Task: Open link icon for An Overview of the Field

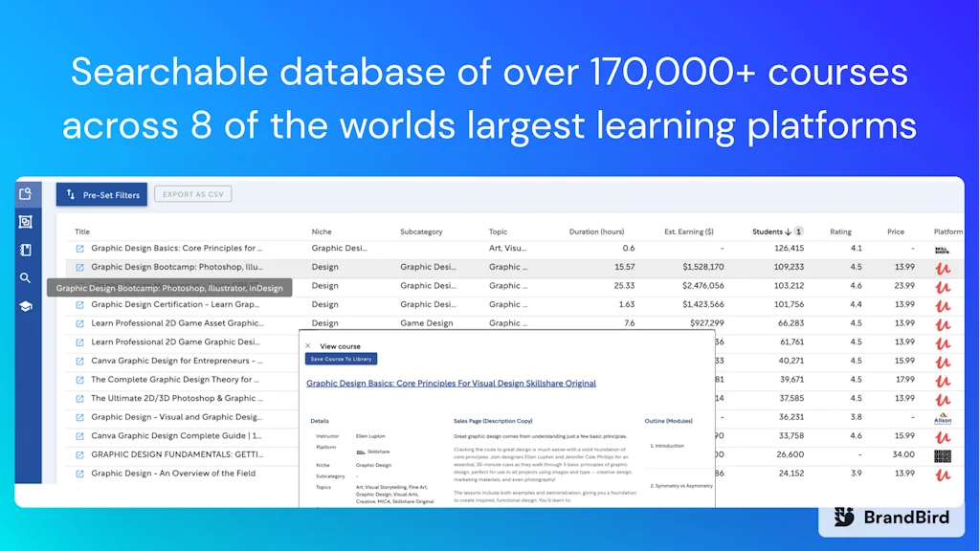Action: tap(79, 474)
